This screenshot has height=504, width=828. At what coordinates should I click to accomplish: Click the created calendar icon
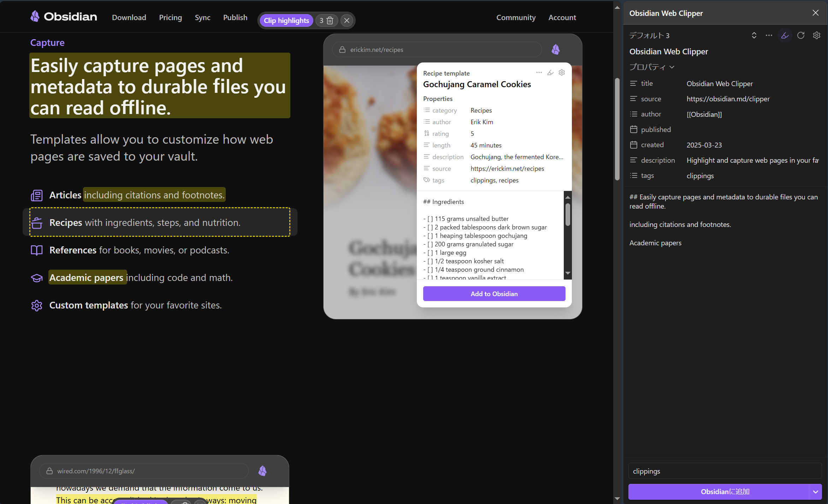633,145
